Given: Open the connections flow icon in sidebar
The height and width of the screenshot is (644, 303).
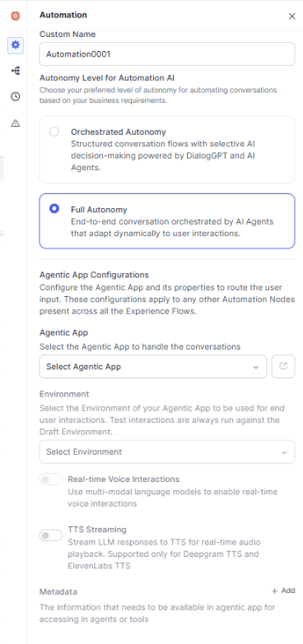Looking at the screenshot, I should coord(15,71).
